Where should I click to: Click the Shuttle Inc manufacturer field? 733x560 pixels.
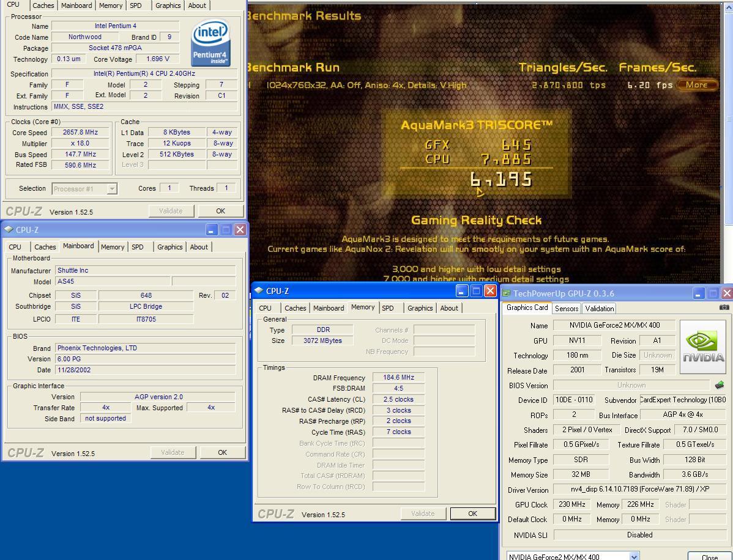146,270
